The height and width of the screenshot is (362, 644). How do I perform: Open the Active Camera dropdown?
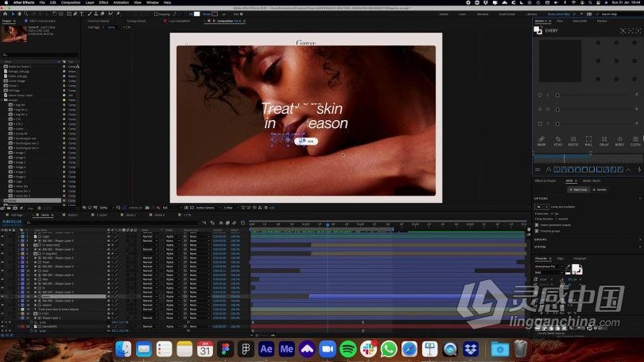pyautogui.click(x=207, y=208)
